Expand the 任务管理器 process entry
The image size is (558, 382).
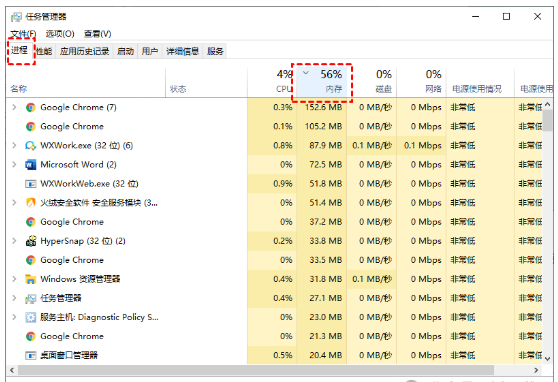pos(14,298)
